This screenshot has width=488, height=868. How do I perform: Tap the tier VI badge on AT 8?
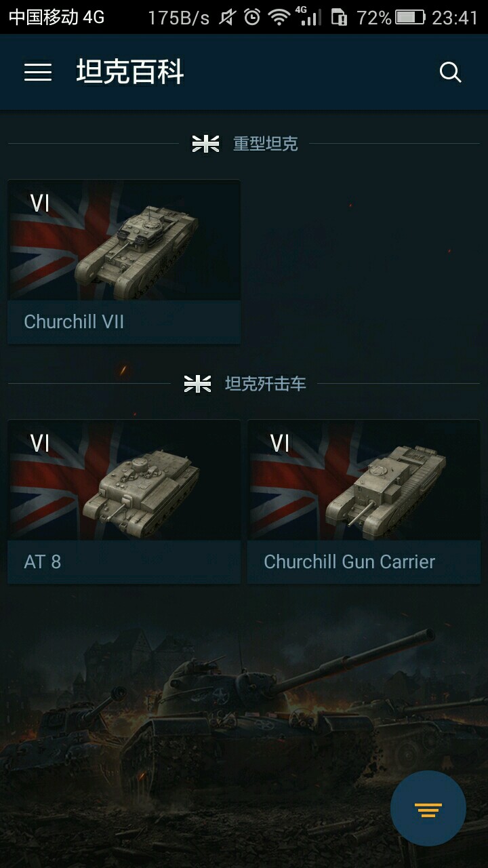click(x=40, y=443)
